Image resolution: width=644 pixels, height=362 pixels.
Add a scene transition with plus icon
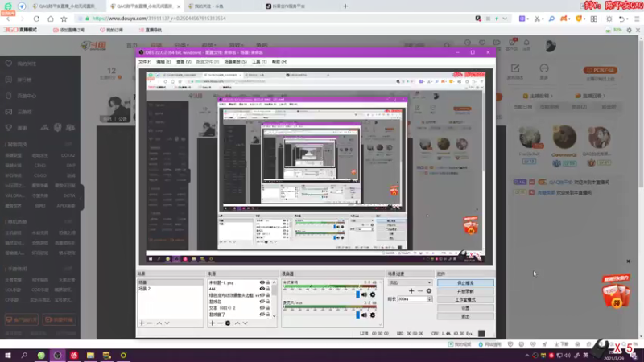pos(411,291)
